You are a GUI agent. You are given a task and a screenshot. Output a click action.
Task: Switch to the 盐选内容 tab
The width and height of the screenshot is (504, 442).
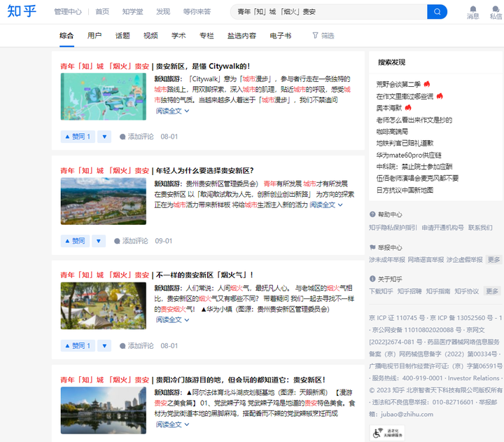click(241, 36)
